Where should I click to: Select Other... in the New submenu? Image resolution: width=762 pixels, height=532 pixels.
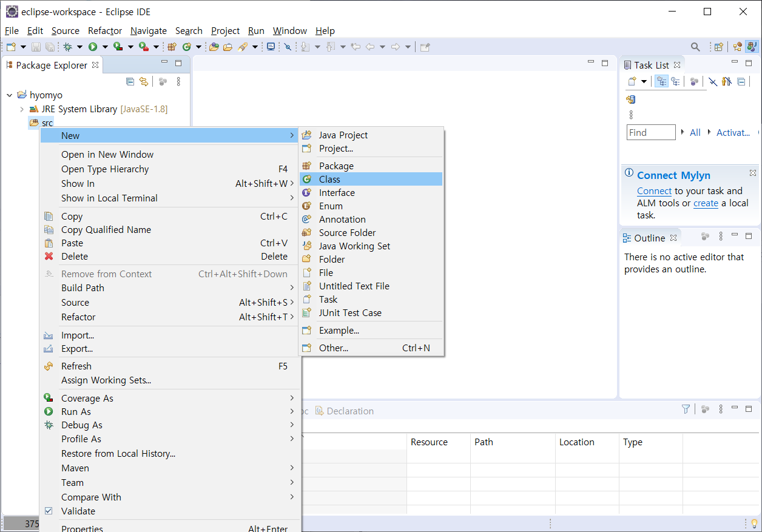click(371, 348)
